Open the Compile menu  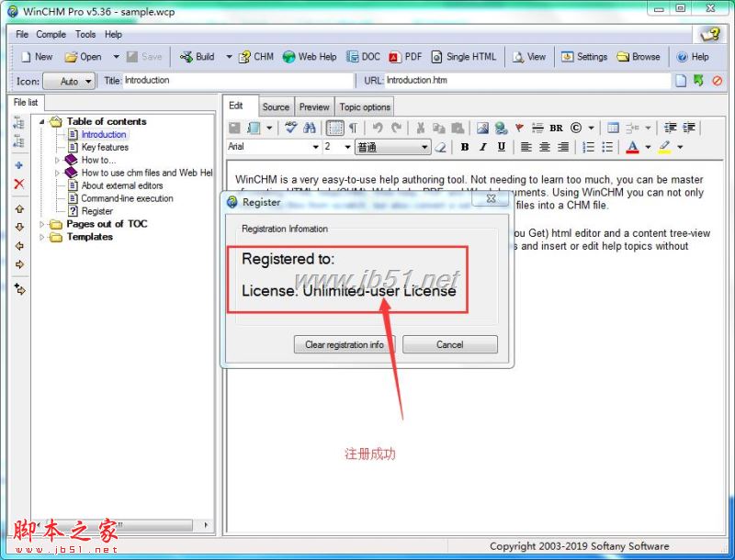pos(51,34)
